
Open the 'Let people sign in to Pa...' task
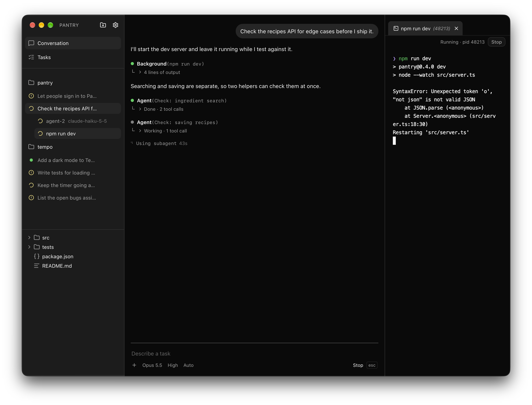tap(73, 96)
